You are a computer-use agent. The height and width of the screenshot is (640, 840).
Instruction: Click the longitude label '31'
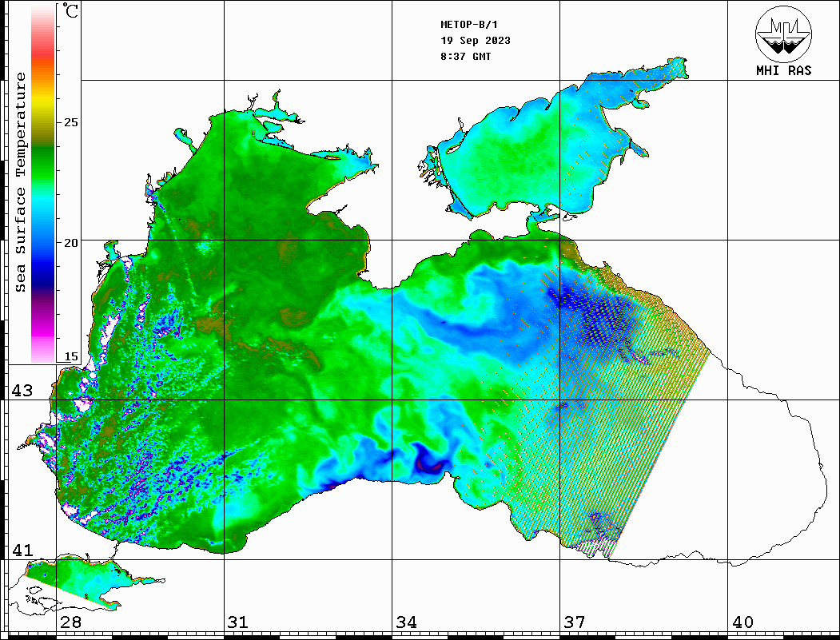coord(238,622)
